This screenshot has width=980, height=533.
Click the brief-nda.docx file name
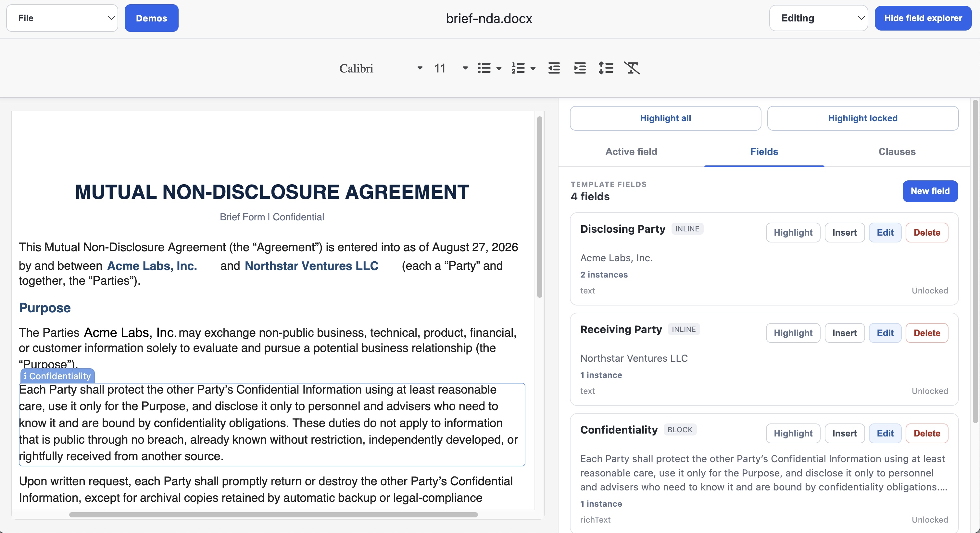489,18
